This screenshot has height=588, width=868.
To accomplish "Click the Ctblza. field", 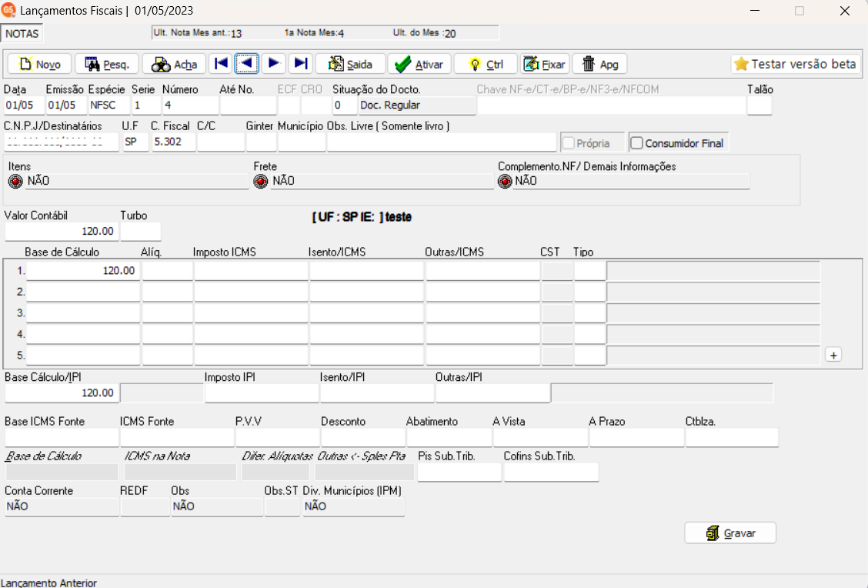I will point(732,437).
